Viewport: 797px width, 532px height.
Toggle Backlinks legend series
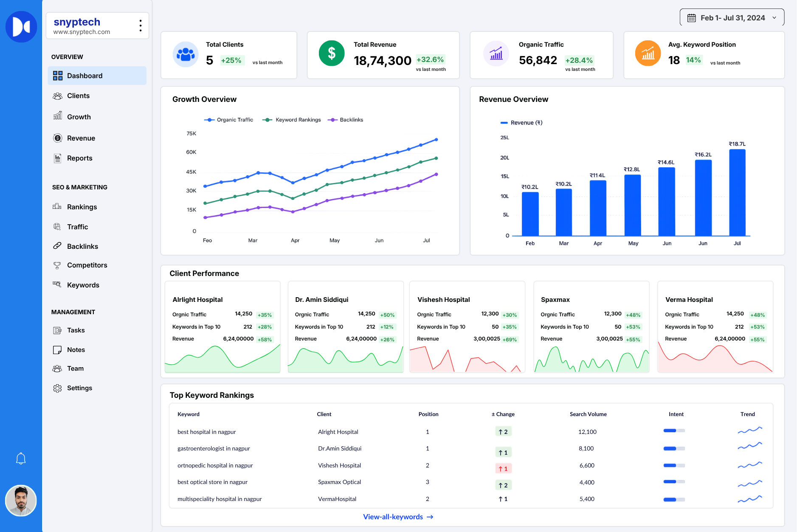coord(345,120)
